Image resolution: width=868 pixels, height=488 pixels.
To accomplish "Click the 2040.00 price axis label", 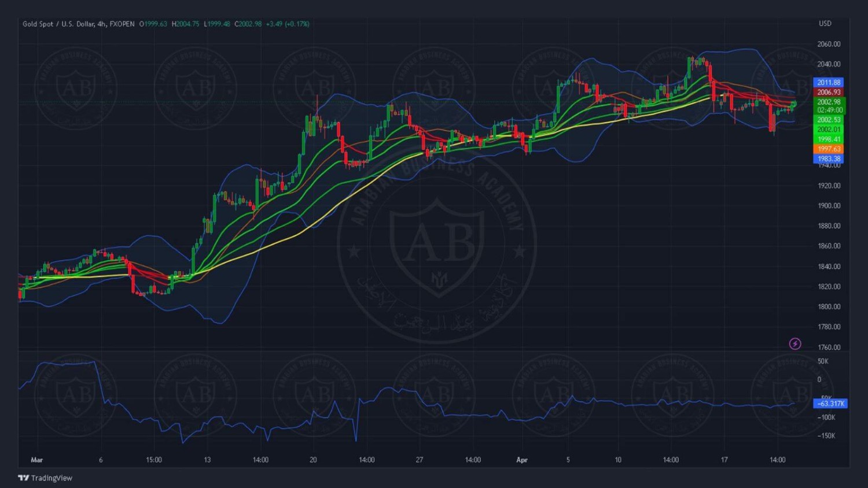I will 829,64.
